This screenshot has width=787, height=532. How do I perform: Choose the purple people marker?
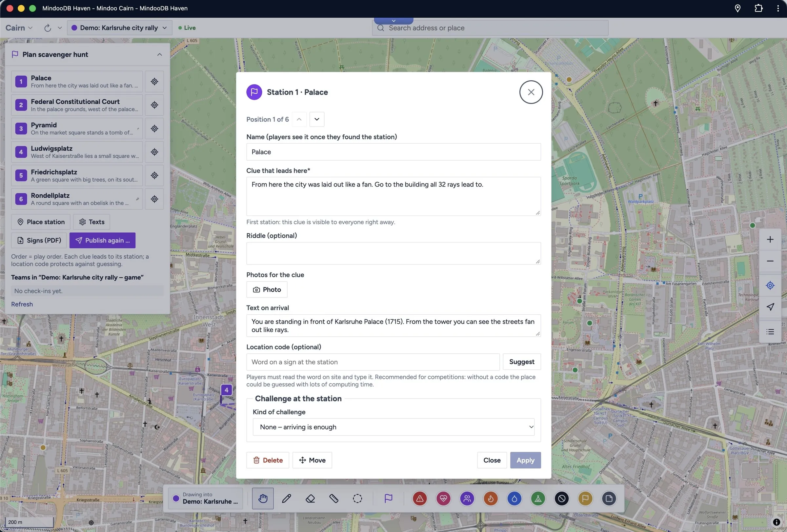(x=467, y=498)
